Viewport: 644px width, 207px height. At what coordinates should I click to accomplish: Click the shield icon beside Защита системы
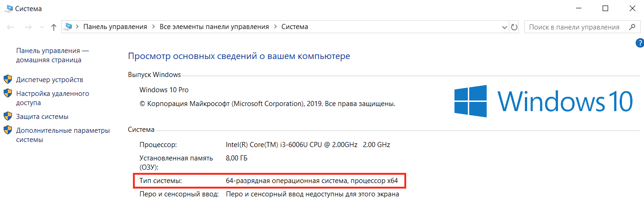8,117
